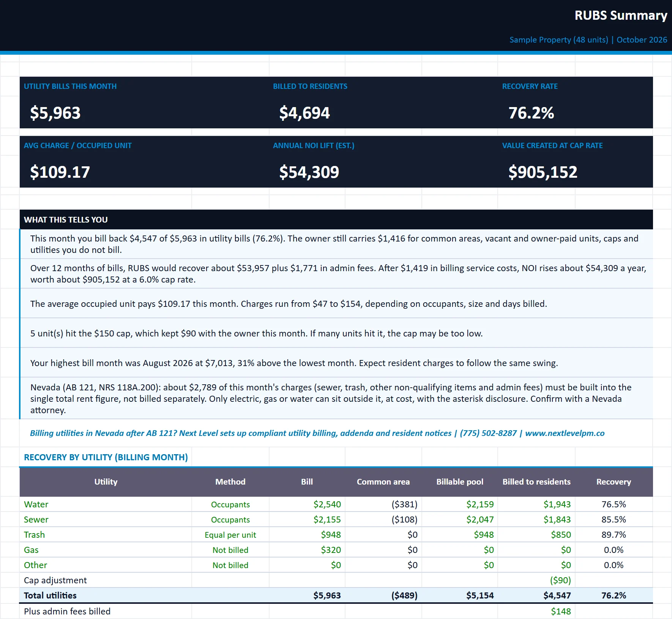Click the $905,152 value created figure
This screenshot has width=672, height=619.
click(543, 172)
